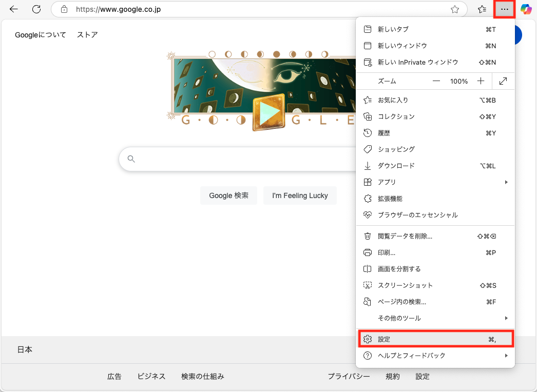
Task: Open the footer 設定 link
Action: click(423, 376)
